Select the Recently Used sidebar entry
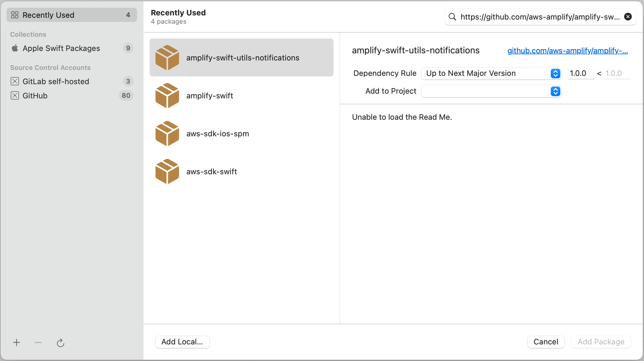 [x=48, y=15]
